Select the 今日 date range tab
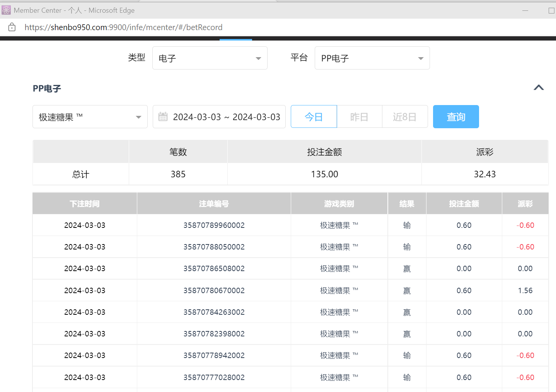 coord(314,117)
